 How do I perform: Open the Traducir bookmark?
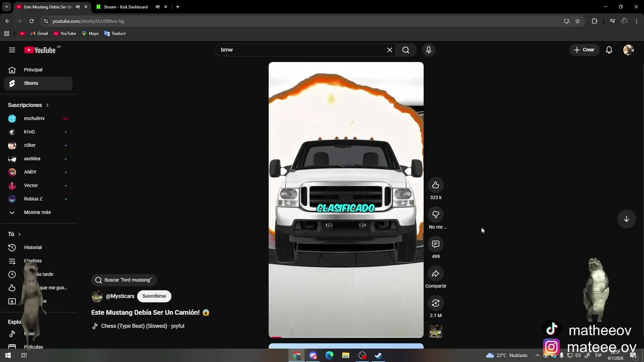pyautogui.click(x=115, y=34)
